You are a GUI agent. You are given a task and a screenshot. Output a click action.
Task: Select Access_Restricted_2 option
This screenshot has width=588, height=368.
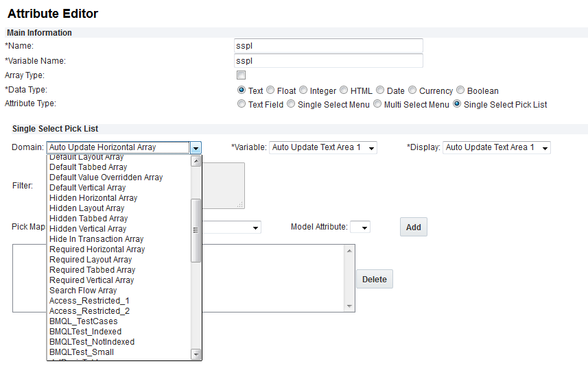(119, 311)
